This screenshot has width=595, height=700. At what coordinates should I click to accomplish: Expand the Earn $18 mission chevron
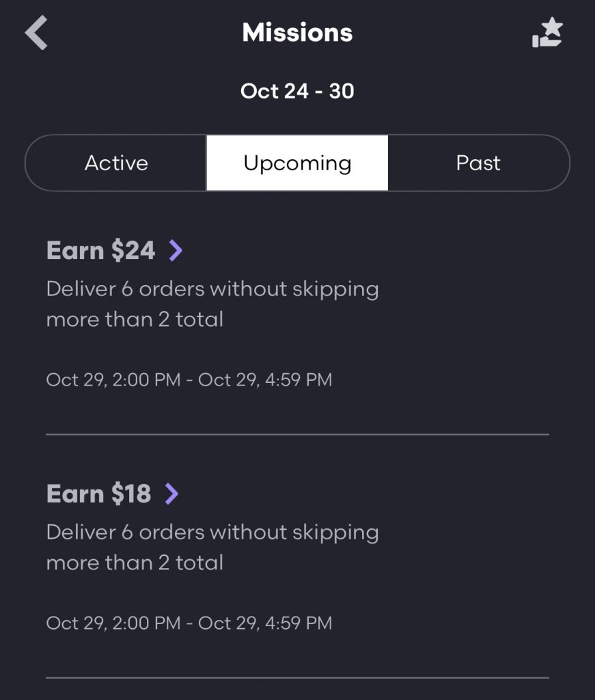point(171,494)
